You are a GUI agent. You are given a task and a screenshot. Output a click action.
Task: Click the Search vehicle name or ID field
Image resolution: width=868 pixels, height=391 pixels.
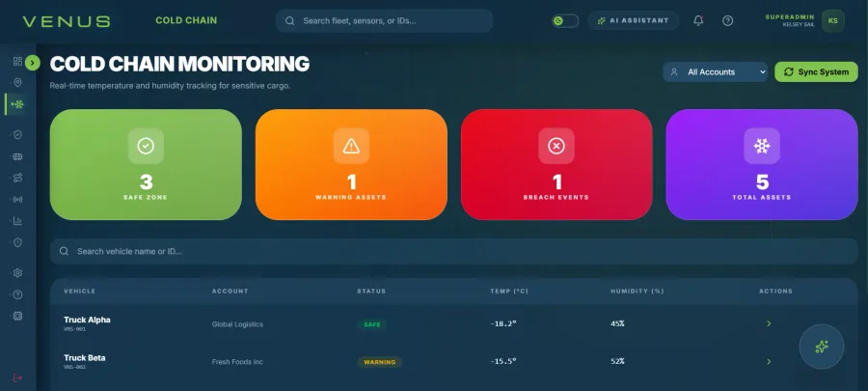coord(454,251)
